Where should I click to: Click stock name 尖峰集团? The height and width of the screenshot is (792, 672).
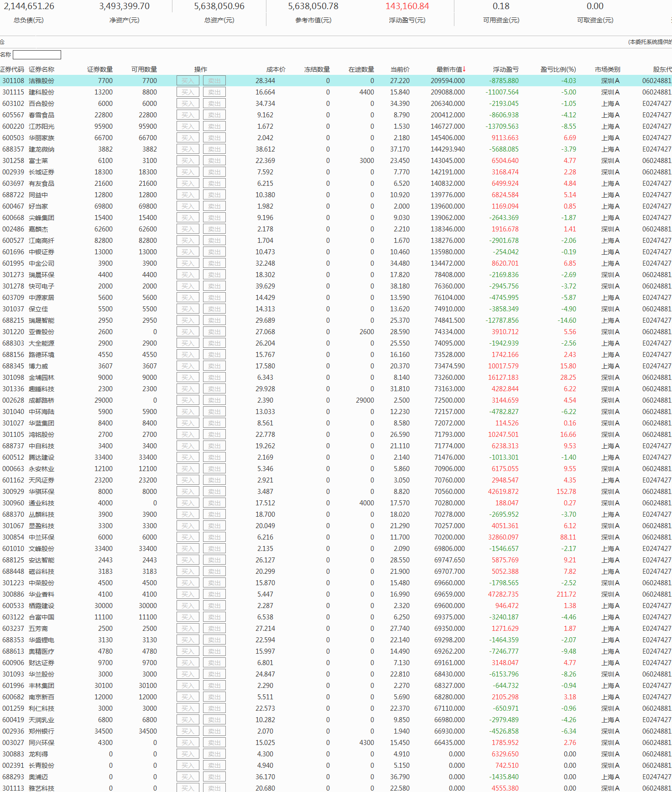pos(42,218)
